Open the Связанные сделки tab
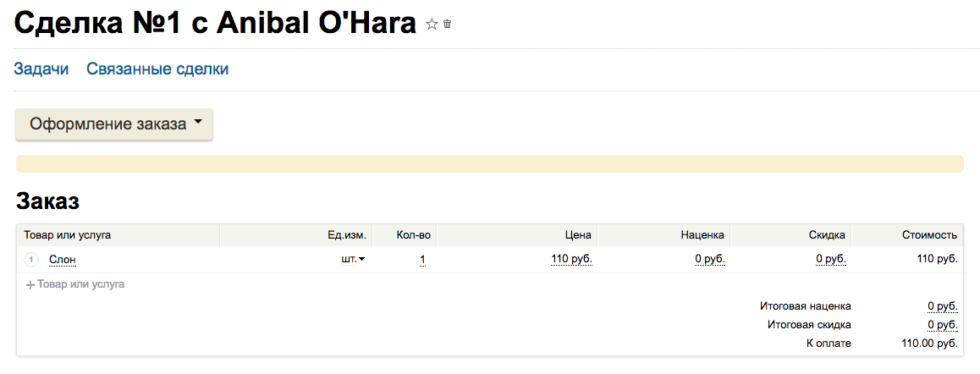Viewport: 980px width, 374px height. click(157, 69)
